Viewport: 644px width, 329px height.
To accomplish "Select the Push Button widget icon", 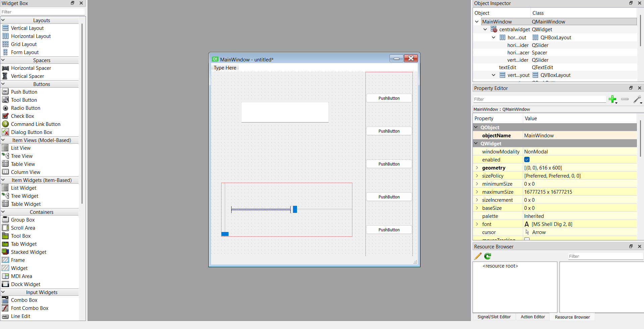I will pyautogui.click(x=5, y=92).
